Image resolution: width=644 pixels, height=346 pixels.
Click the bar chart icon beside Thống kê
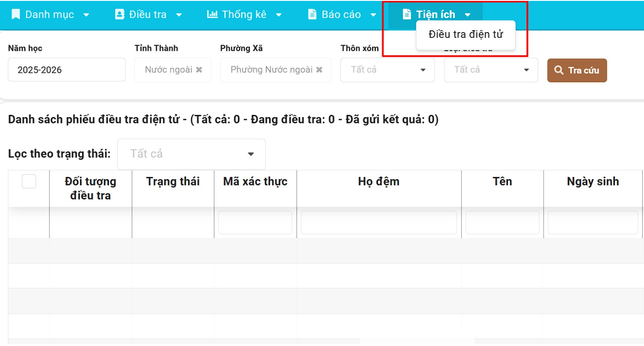(x=212, y=14)
